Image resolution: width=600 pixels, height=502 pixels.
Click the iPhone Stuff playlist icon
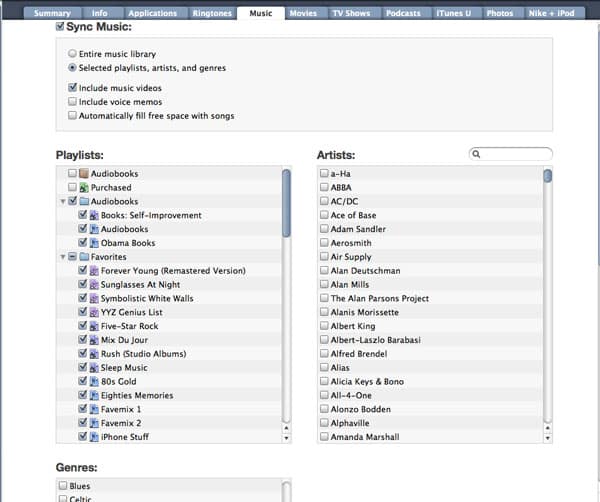(94, 437)
